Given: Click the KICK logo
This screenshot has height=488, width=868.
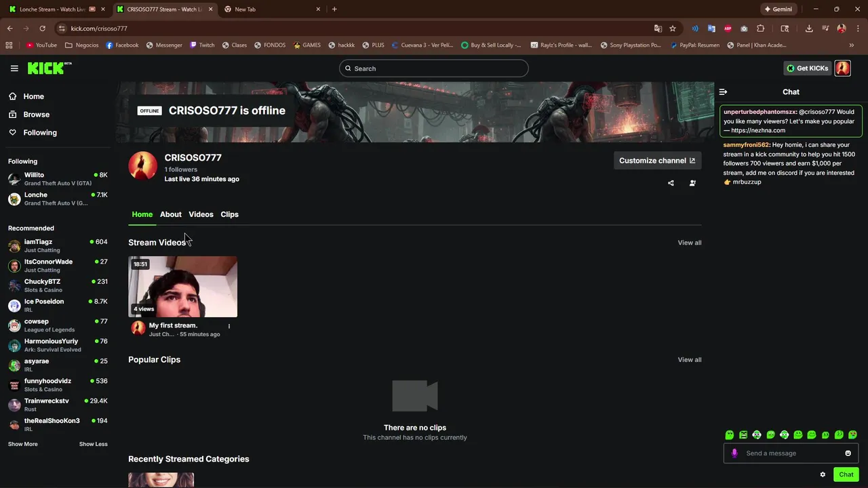Looking at the screenshot, I should (x=49, y=68).
